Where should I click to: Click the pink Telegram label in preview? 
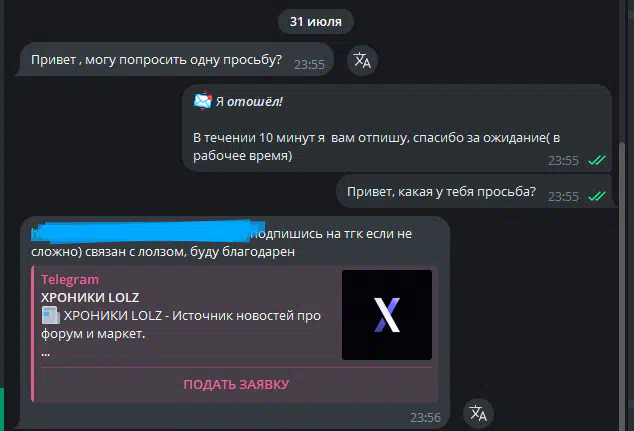[70, 279]
